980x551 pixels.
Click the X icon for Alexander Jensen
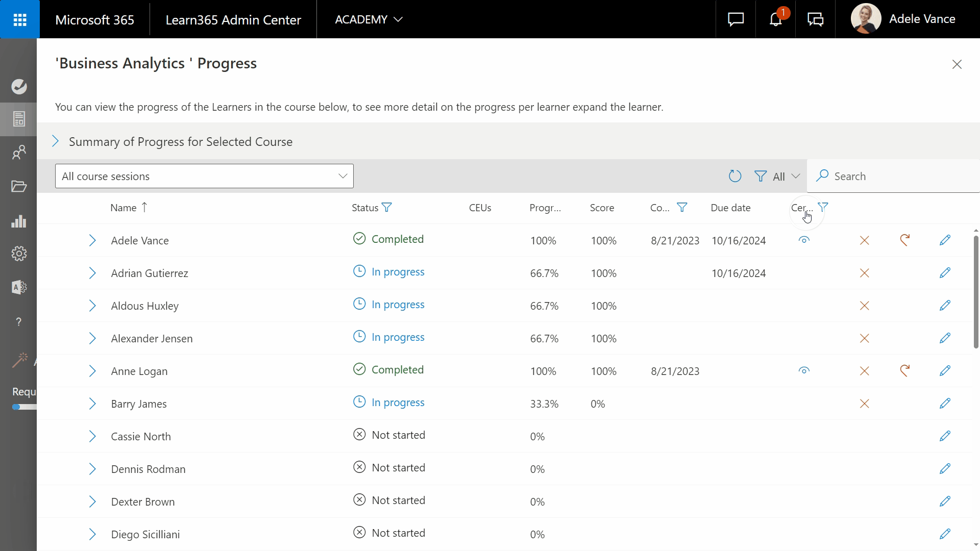pyautogui.click(x=864, y=338)
